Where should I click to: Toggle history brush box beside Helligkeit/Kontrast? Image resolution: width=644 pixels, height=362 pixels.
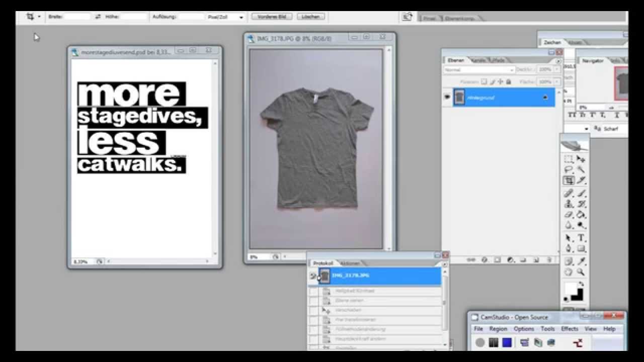(x=313, y=291)
